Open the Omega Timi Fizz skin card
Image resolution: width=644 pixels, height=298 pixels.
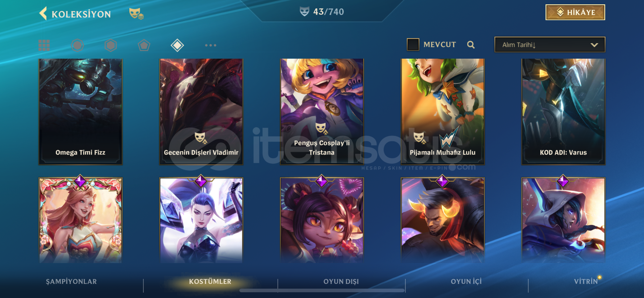80,112
